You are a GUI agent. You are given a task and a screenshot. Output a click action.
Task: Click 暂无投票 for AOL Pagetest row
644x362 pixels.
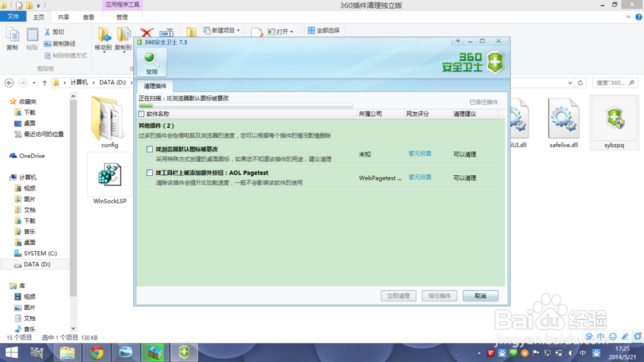coord(420,177)
